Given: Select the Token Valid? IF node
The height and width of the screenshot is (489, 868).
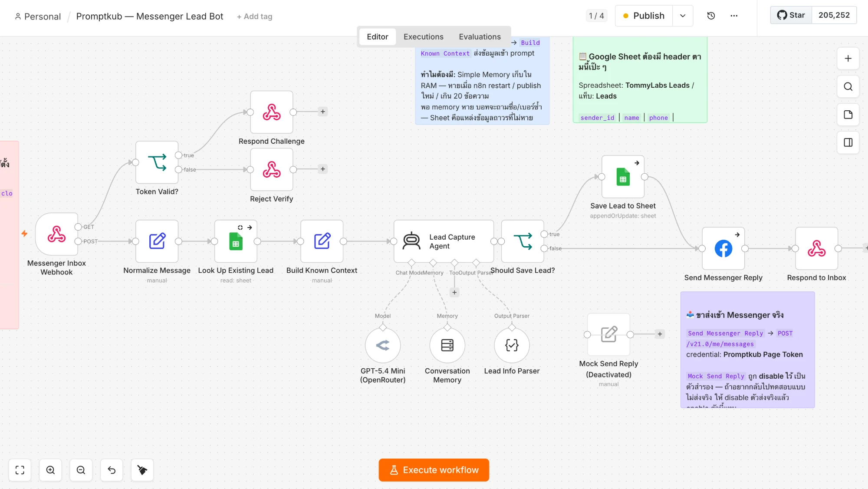Looking at the screenshot, I should tap(157, 162).
